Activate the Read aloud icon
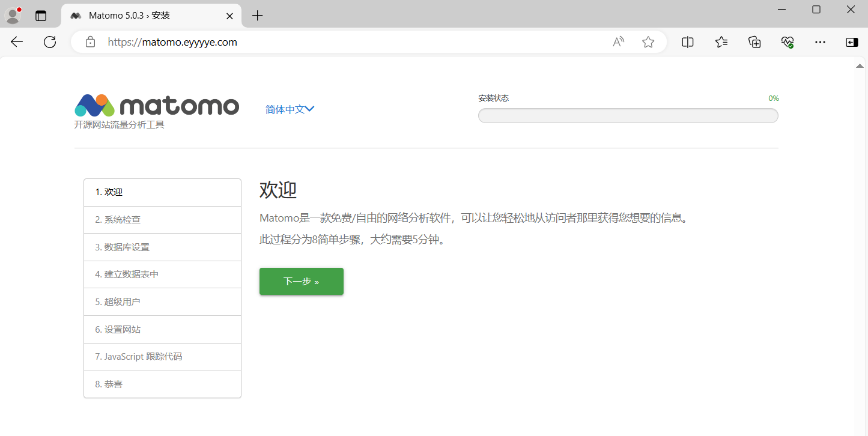This screenshot has height=436, width=868. (x=618, y=42)
